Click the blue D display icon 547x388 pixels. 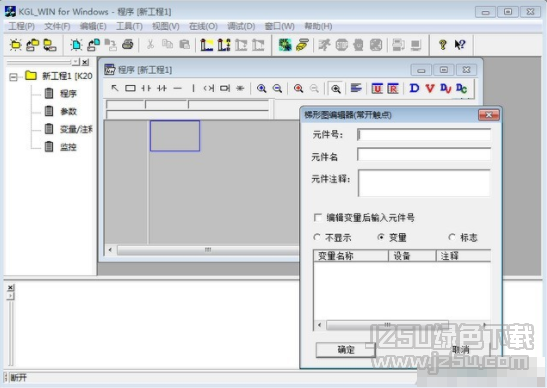[x=414, y=88]
